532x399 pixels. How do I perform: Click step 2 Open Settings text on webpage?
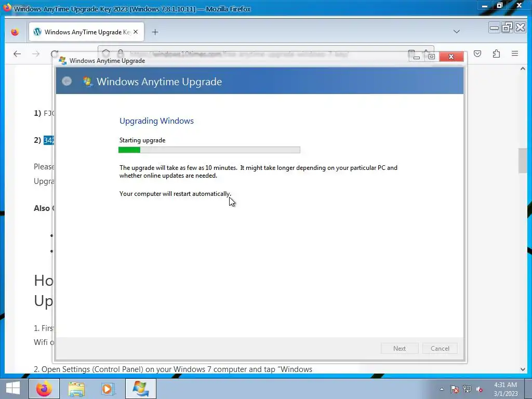coord(173,369)
